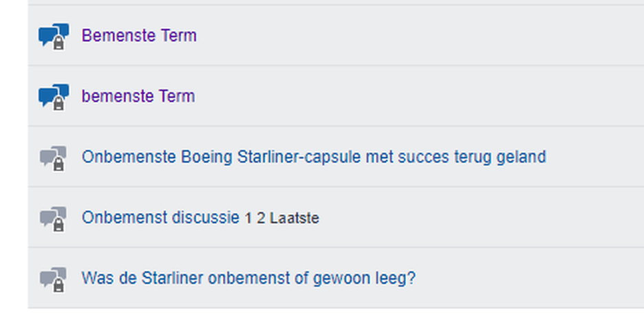Click the blue locked-topic icon beside capitalized Bemenste Term

[x=54, y=36]
